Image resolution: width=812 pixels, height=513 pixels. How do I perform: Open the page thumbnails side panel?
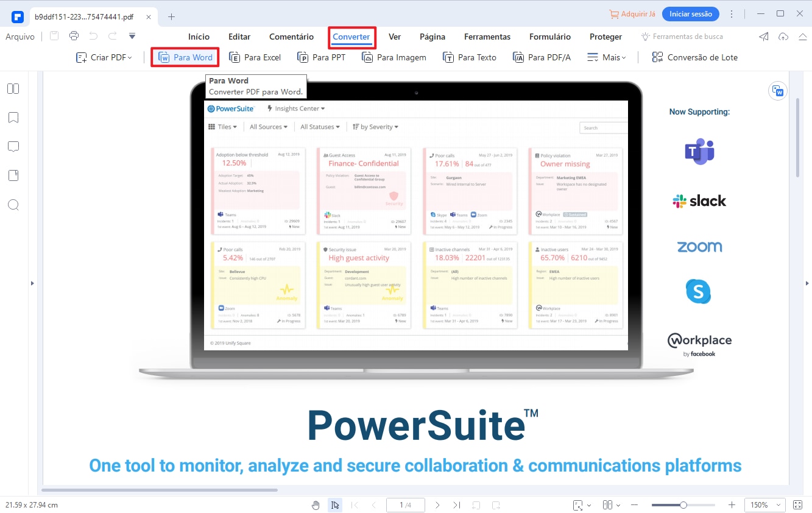[x=13, y=89]
